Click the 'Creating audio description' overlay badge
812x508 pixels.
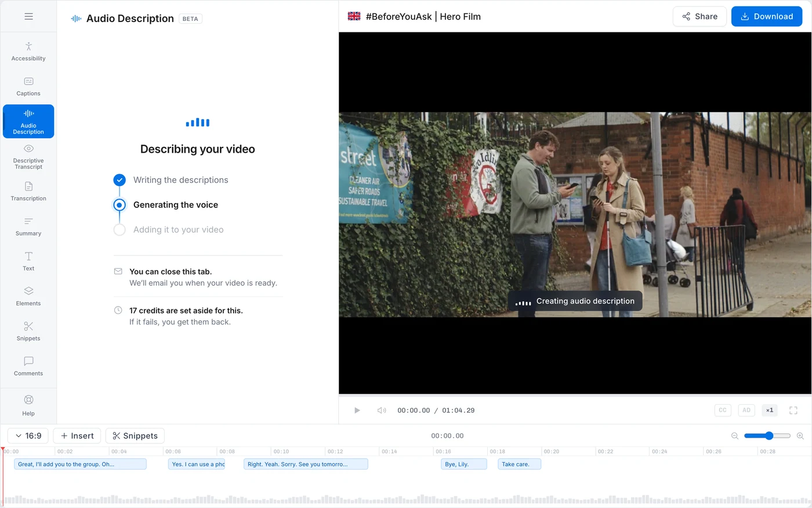575,301
